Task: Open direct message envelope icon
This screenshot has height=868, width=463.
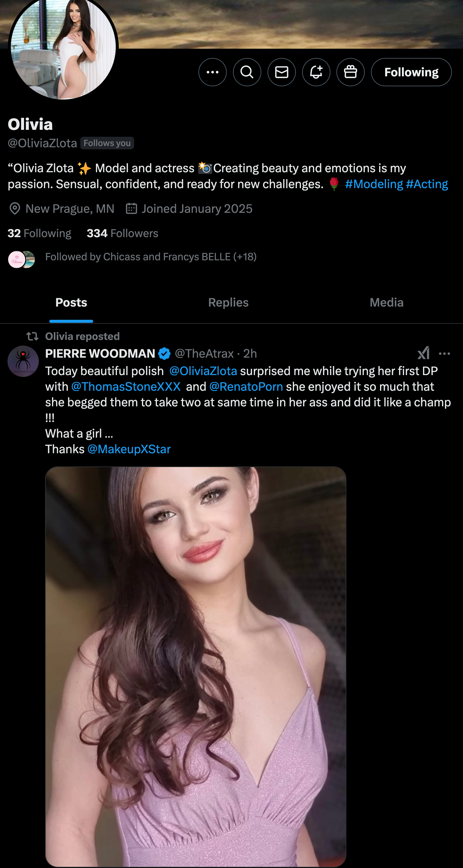Action: 282,72
